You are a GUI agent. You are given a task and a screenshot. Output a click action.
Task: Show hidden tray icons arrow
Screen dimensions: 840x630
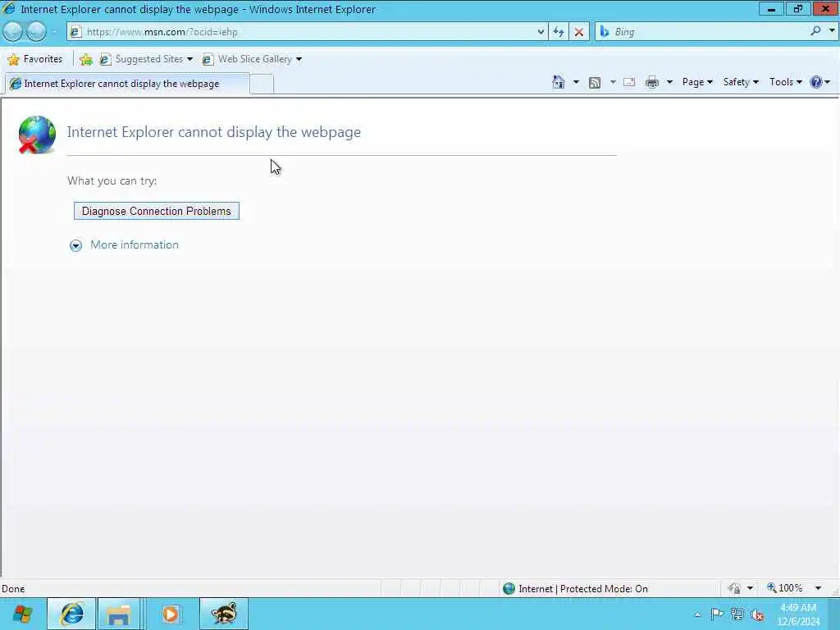pyautogui.click(x=697, y=614)
